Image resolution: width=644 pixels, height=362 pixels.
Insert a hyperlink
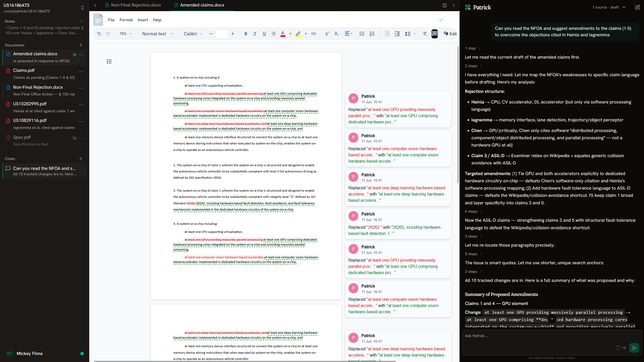pos(314,34)
